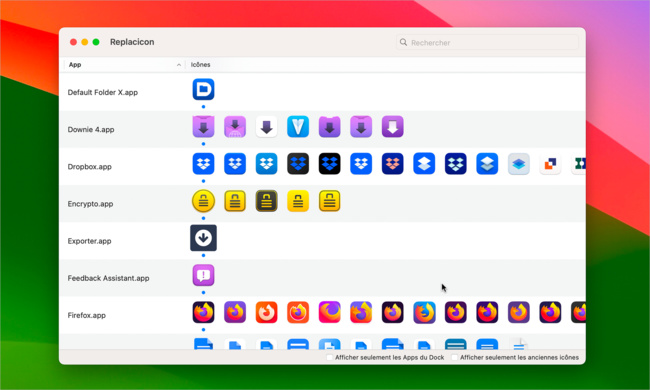Select the Default Folder X.app row name

coord(102,92)
